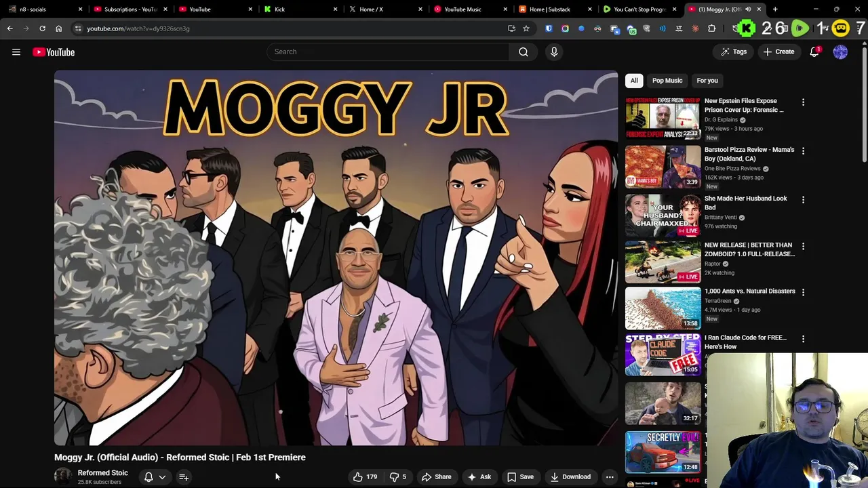868x488 pixels.
Task: Click the install app icon in the address bar
Action: point(511,28)
